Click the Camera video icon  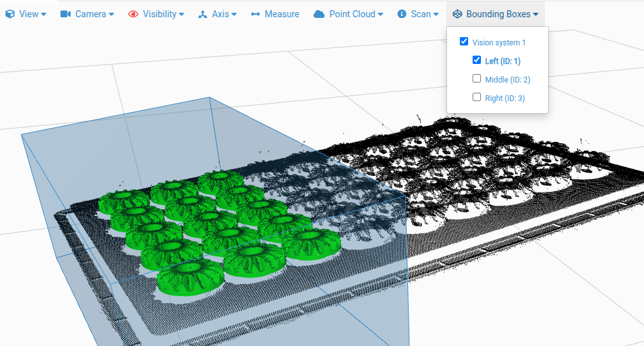[x=66, y=14]
